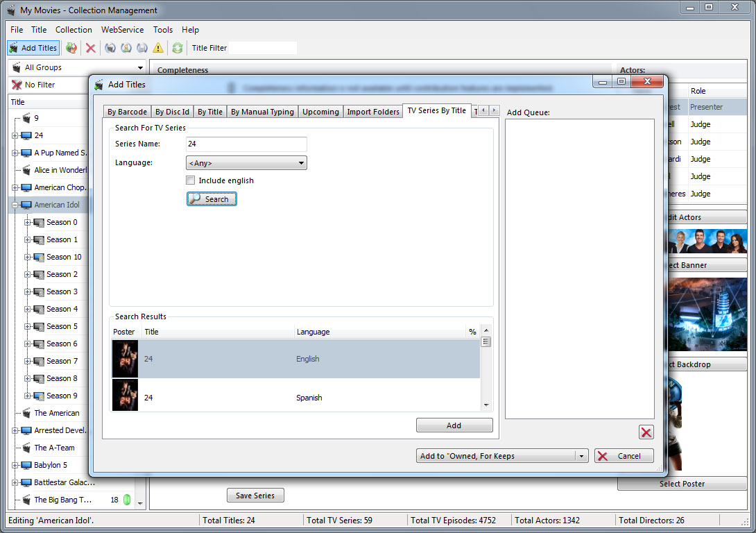The image size is (756, 533).
Task: Click the season icon beside Season 9
Action: coord(39,396)
